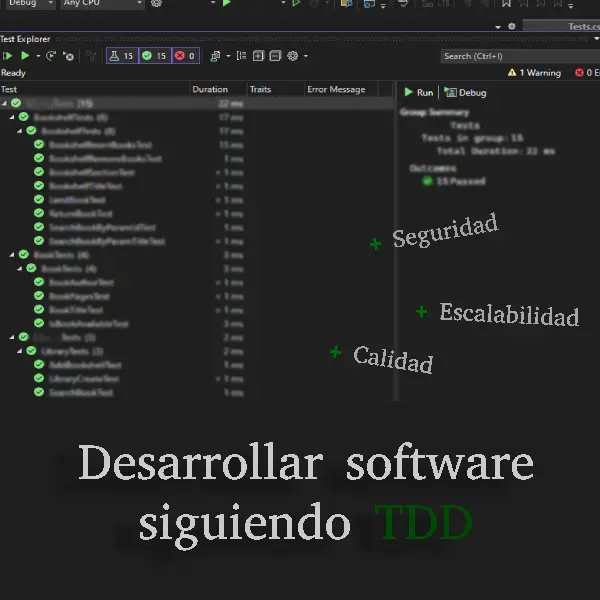Open the settings gear dropdown arrow
The image size is (600, 600).
(x=306, y=56)
